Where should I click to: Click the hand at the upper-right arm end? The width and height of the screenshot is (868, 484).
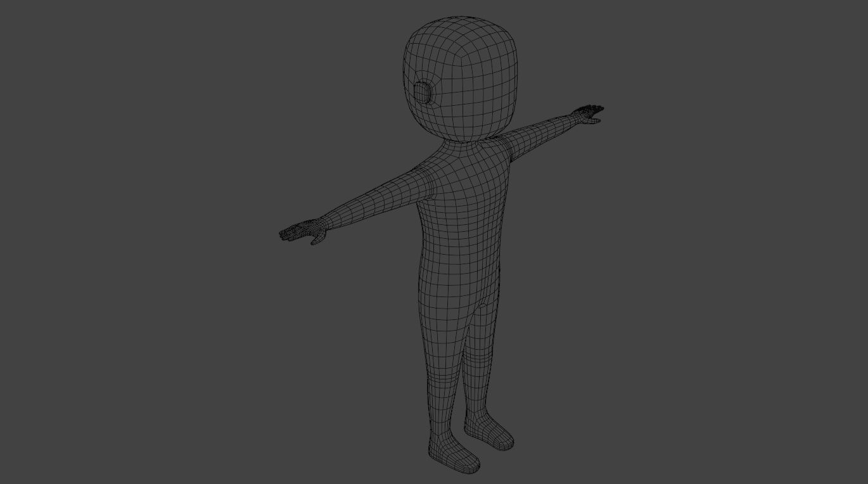(587, 114)
